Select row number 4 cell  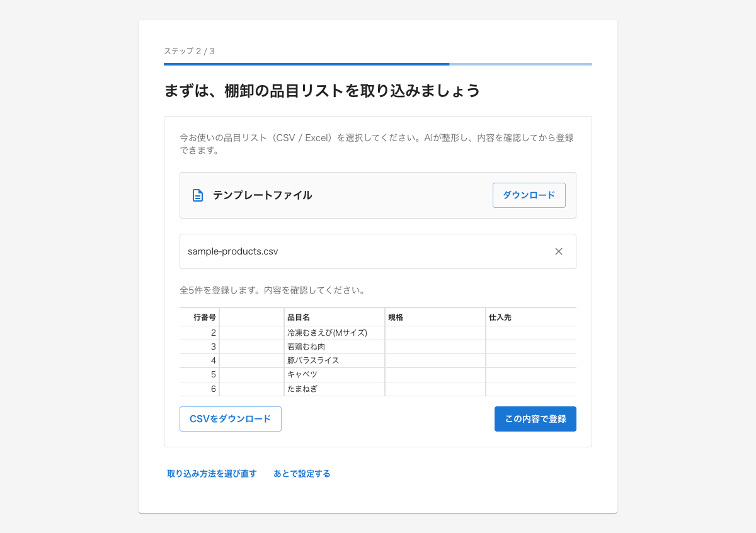(x=199, y=360)
